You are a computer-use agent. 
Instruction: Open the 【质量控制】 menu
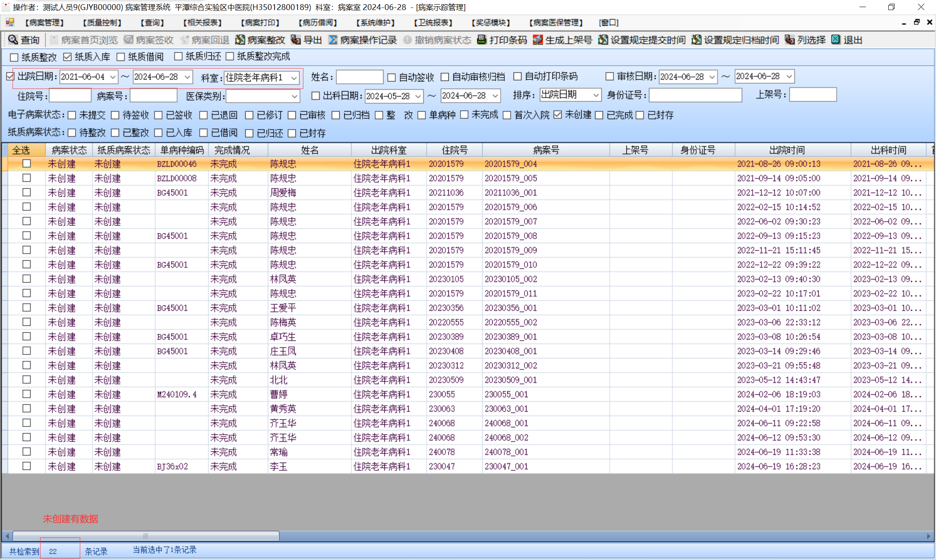(102, 23)
